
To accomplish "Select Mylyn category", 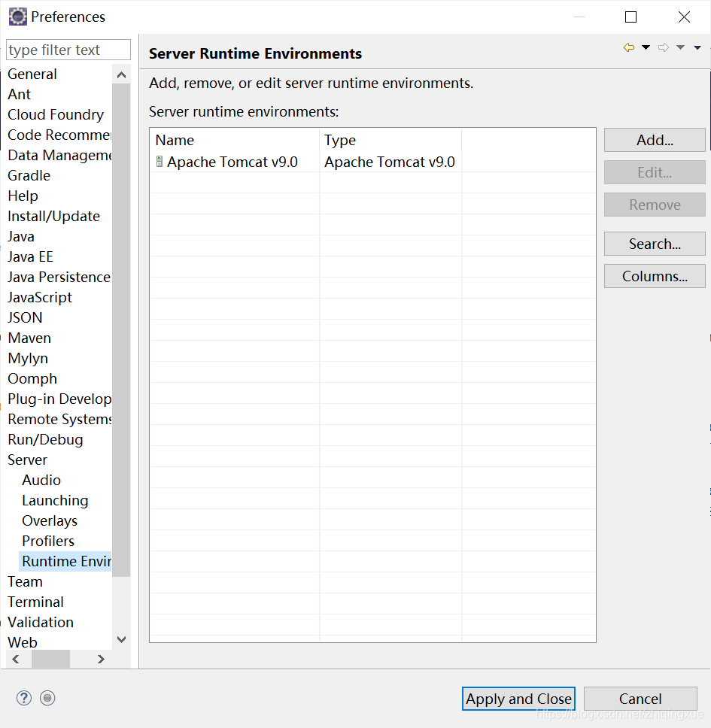I will [28, 359].
